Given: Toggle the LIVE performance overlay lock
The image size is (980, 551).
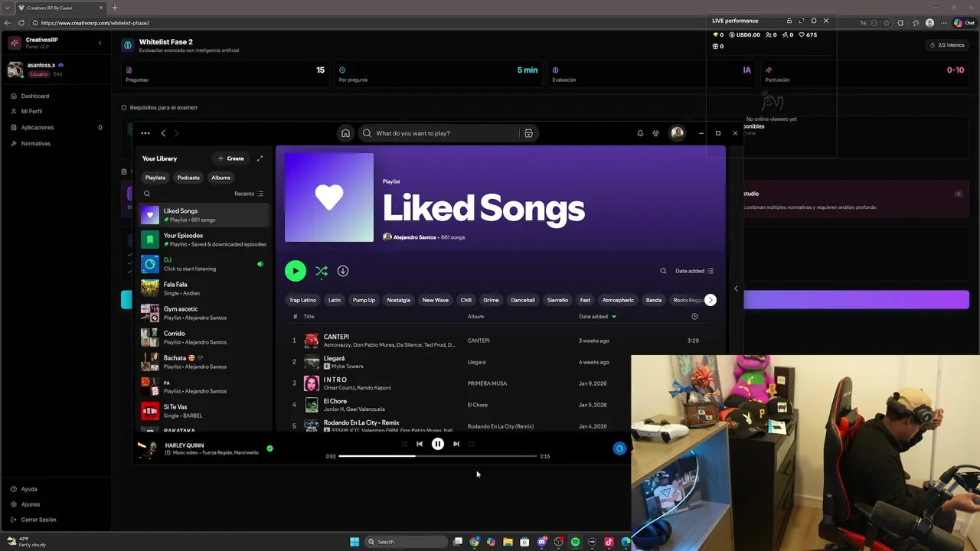Looking at the screenshot, I should coord(789,21).
